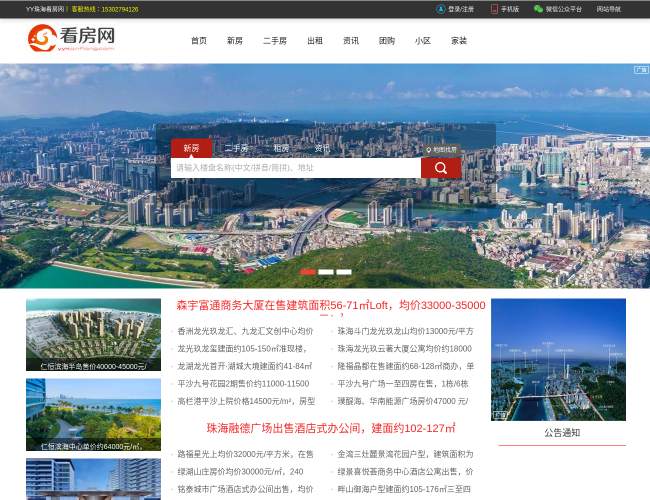This screenshot has width=650, height=500.
Task: Open the 登录/注册 link
Action: (x=461, y=9)
